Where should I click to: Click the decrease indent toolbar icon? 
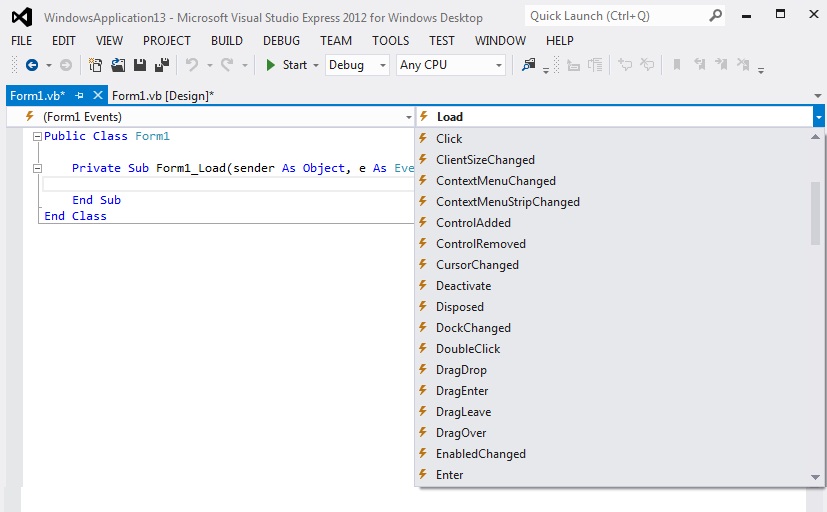(x=573, y=65)
